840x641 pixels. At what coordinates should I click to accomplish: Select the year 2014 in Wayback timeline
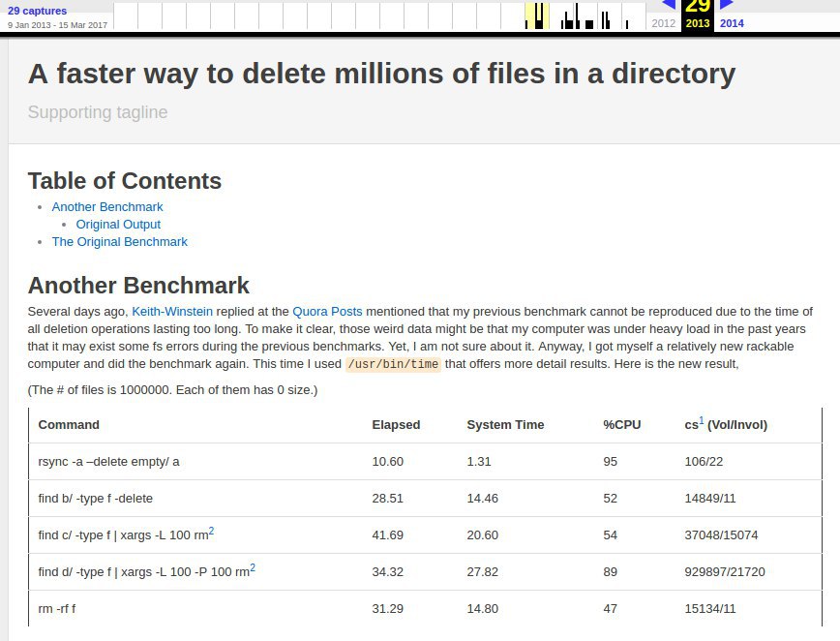(732, 23)
